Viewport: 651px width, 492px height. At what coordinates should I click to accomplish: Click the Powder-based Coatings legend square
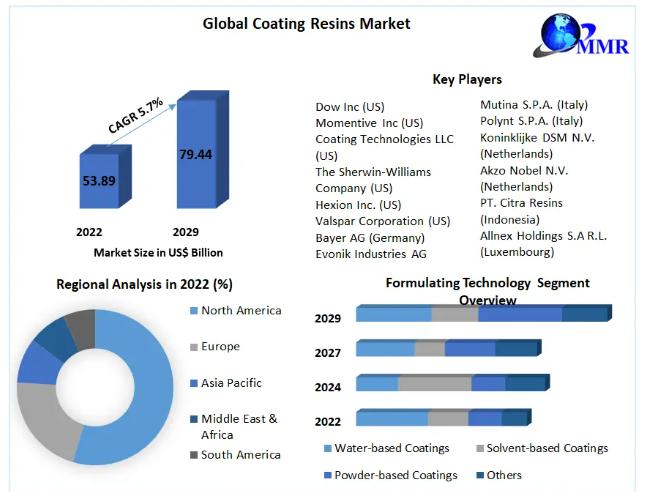coord(327,475)
